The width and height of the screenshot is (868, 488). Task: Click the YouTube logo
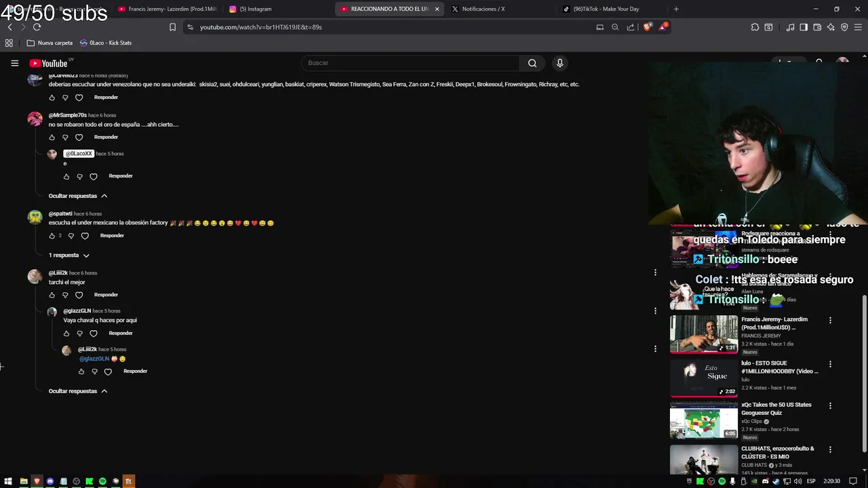coord(48,63)
